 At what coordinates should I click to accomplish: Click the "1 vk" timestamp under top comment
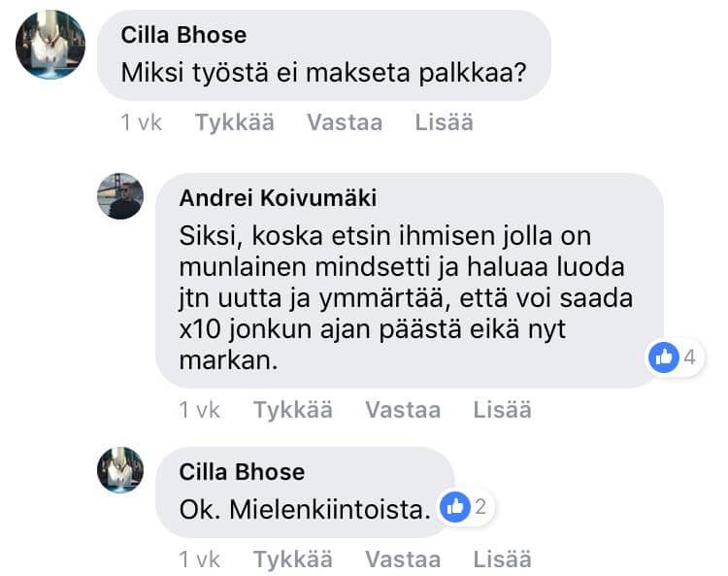pos(142,122)
